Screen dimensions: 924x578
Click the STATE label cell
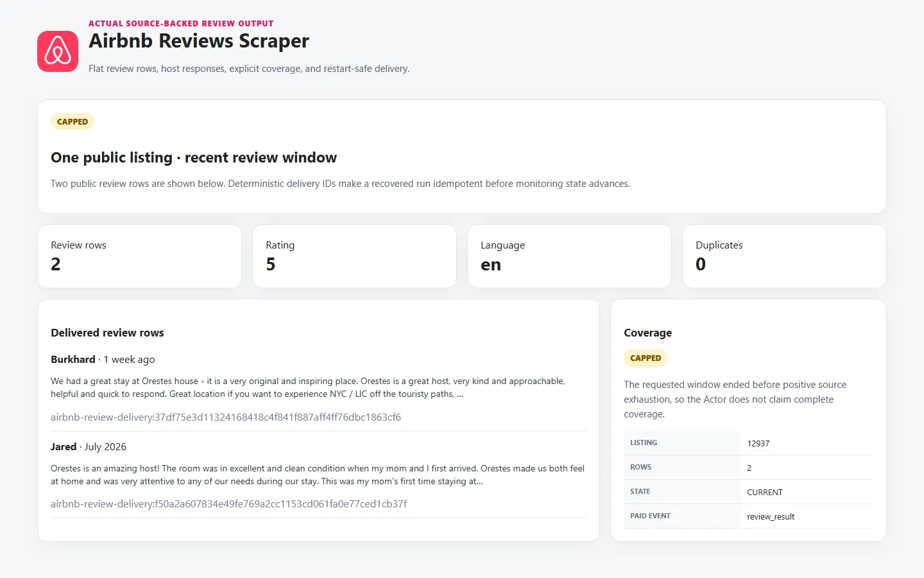click(682, 492)
